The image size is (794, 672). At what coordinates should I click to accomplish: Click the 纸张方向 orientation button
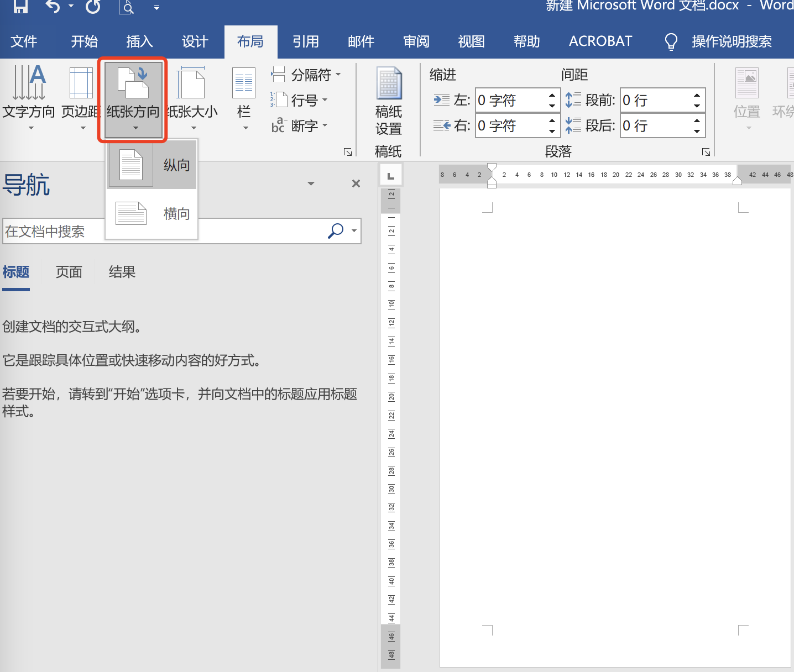click(x=133, y=99)
